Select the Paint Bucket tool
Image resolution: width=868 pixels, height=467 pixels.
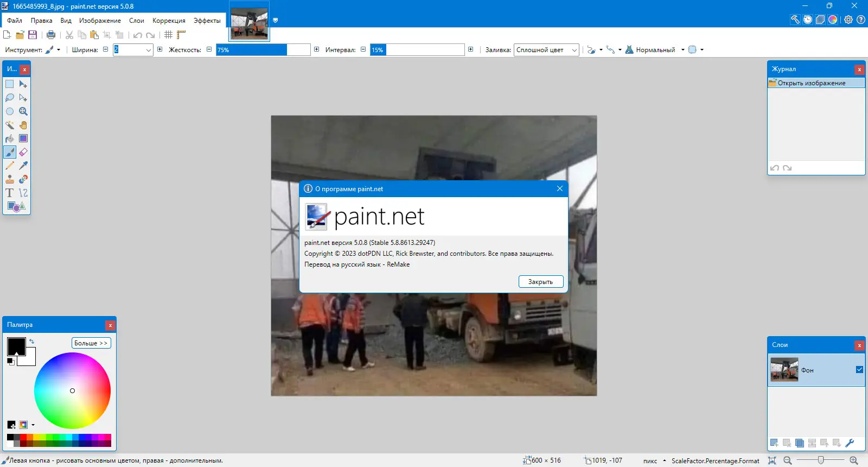10,138
